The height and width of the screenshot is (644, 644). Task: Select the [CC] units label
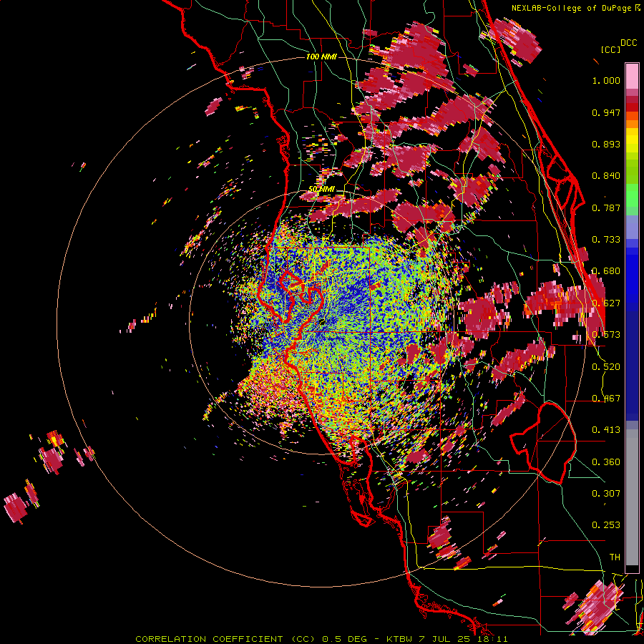[x=610, y=49]
